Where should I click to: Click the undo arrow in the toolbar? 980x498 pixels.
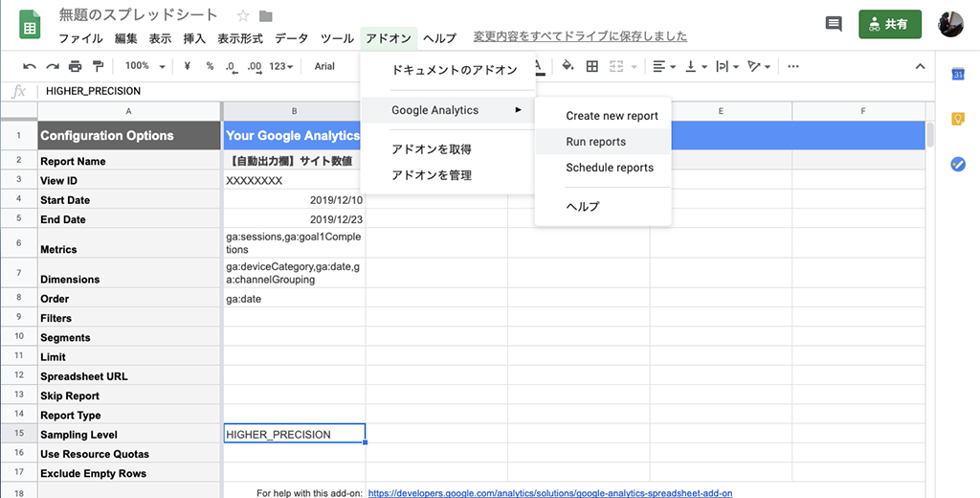click(30, 66)
